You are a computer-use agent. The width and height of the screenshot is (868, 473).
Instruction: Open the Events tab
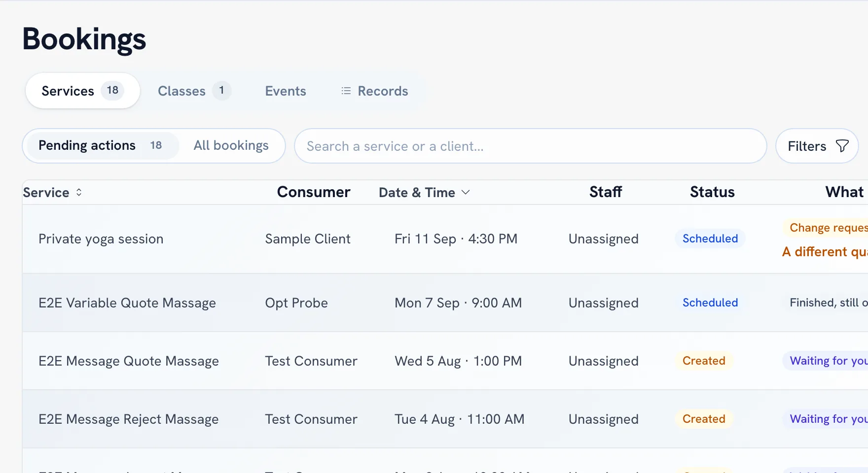point(286,91)
